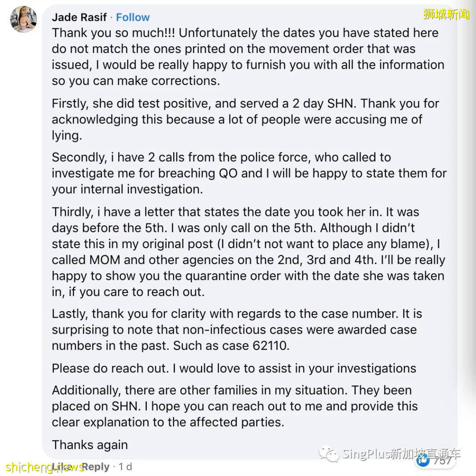Click the yellow 狮城新闻 watermark

coord(446,14)
